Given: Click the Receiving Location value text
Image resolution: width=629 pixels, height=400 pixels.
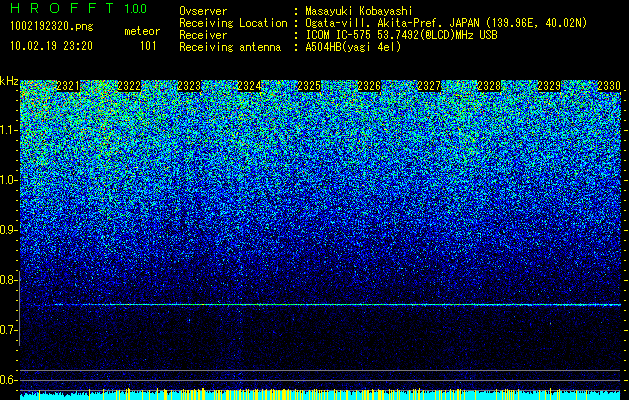Looking at the screenshot, I should 446,23.
